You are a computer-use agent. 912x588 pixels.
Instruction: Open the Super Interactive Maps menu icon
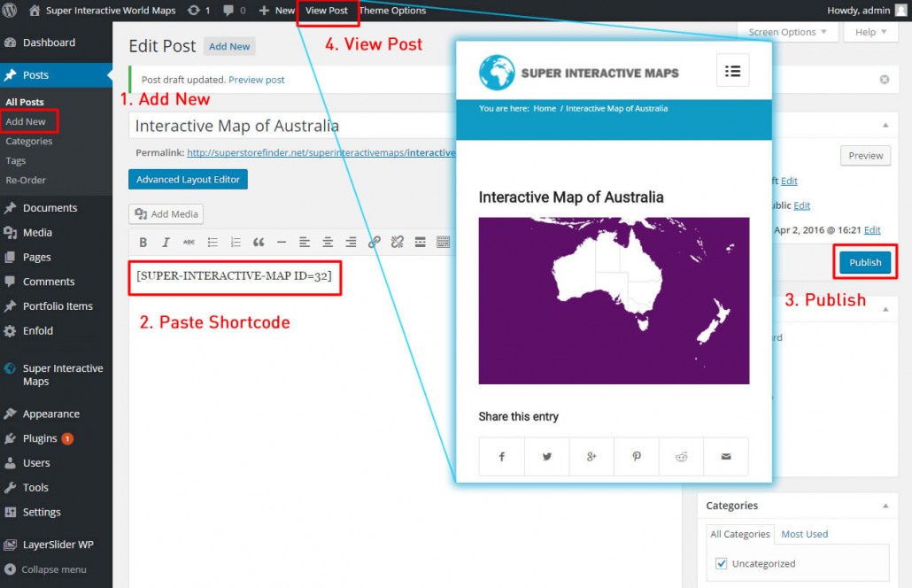pos(732,70)
